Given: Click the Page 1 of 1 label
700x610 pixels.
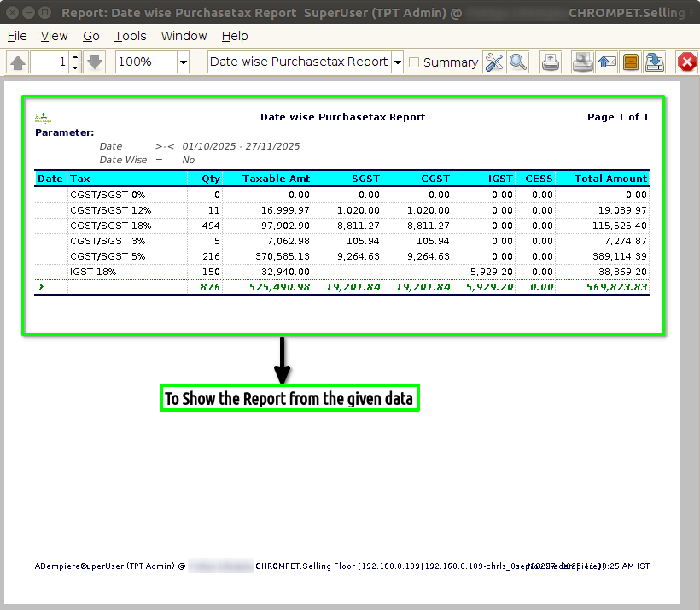Looking at the screenshot, I should [x=618, y=117].
